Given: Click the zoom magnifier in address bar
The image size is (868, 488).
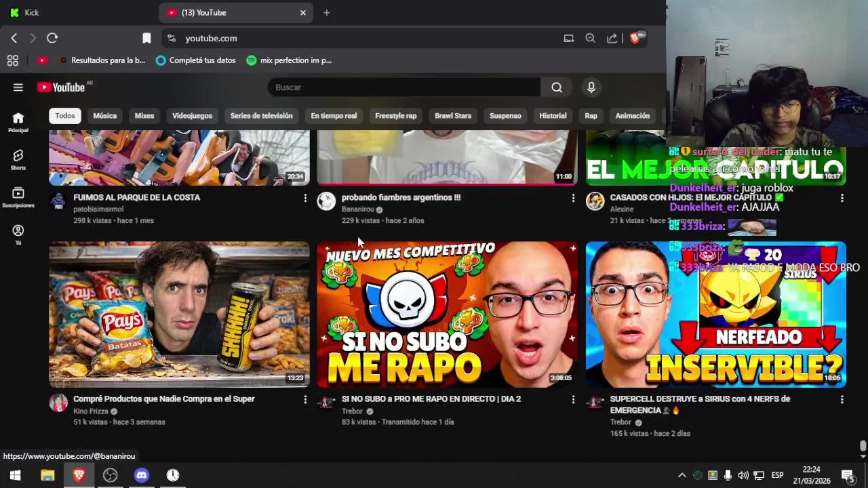Looking at the screenshot, I should pos(590,38).
